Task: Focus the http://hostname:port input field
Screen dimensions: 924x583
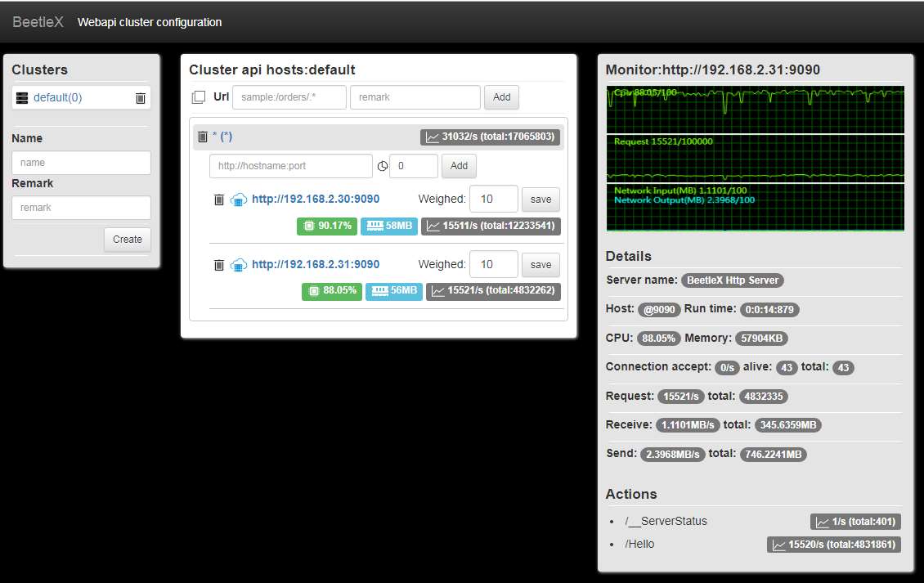Action: 291,166
